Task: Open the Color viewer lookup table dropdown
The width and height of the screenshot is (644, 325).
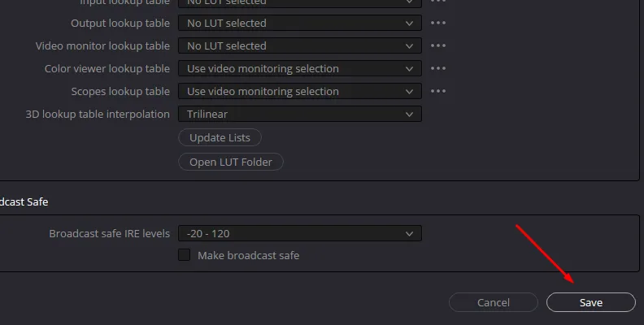Action: click(299, 68)
